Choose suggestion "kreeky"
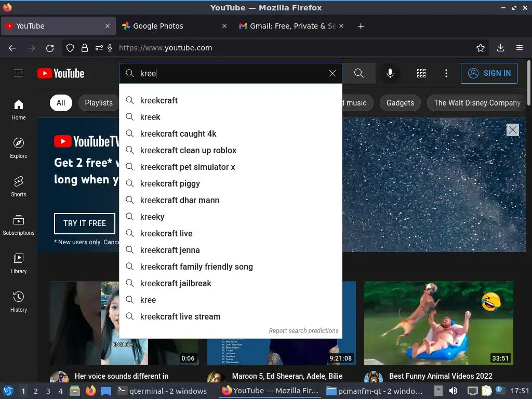The image size is (532, 399). pos(231,217)
